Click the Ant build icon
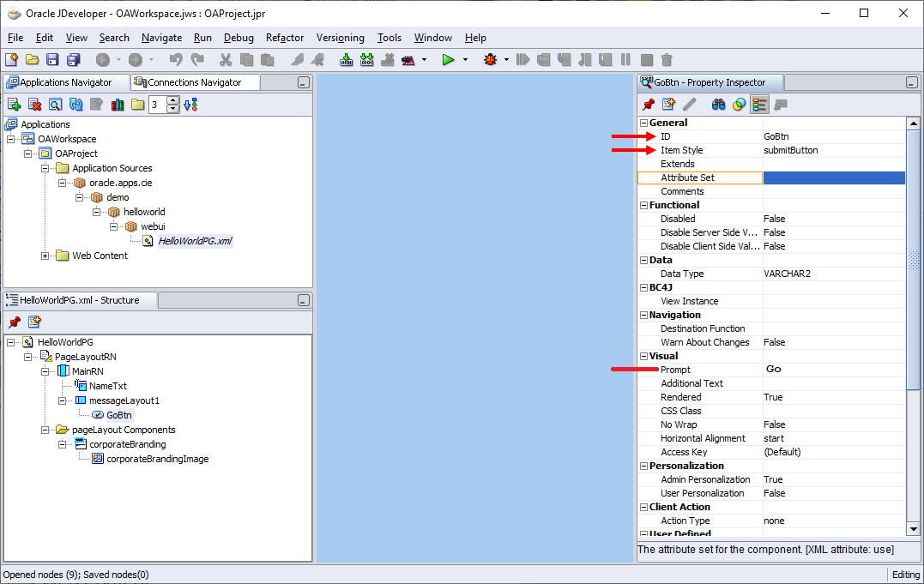Image resolution: width=924 pixels, height=584 pixels. 408,59
